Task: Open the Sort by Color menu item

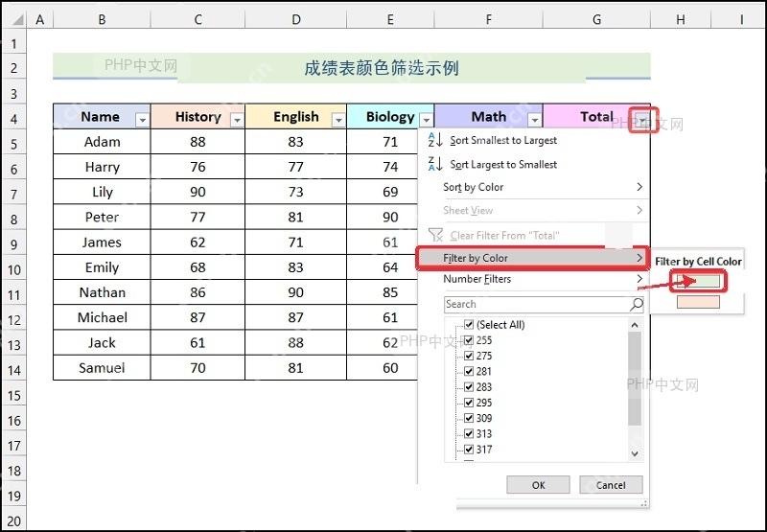Action: pos(533,187)
